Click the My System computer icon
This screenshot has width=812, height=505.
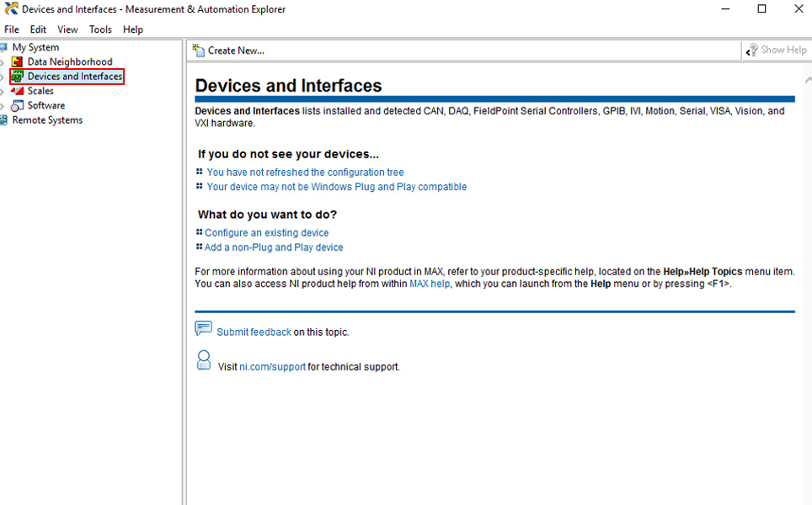click(x=4, y=48)
